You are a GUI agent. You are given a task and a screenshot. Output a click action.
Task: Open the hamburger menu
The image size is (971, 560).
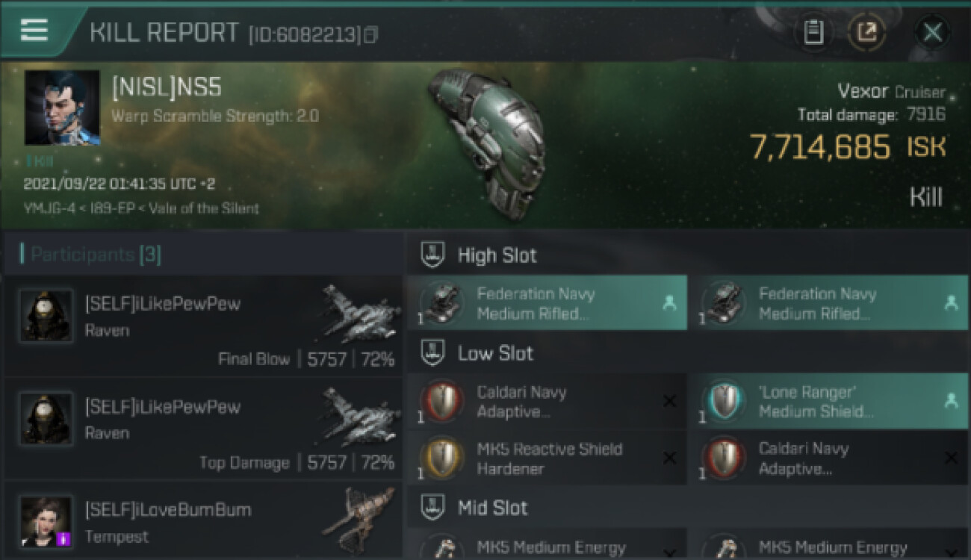tap(34, 30)
